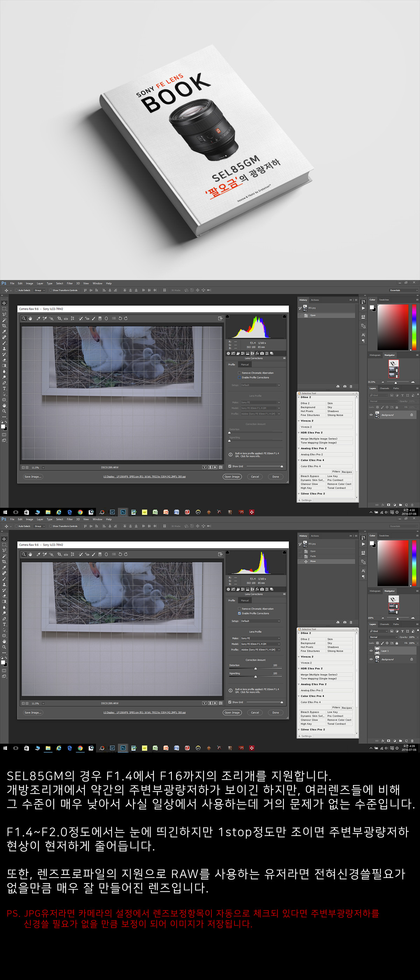Select Lasso tool in lower screenshot's left toolbar

click(4, 551)
